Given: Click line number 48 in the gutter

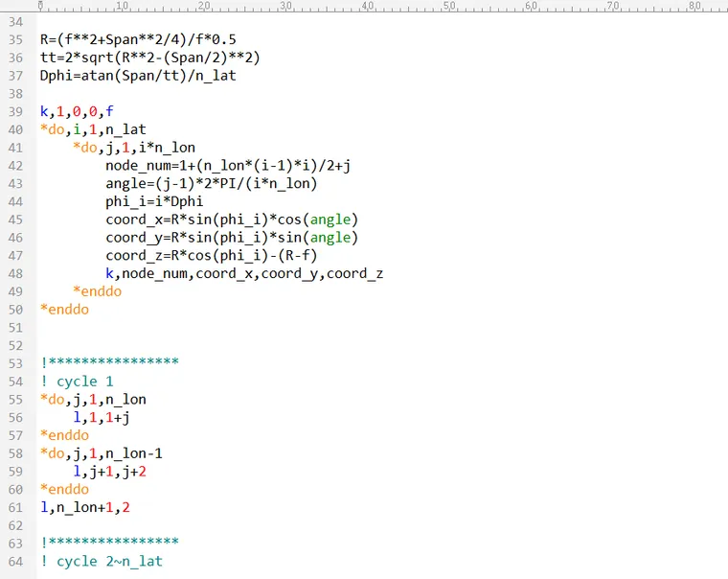Looking at the screenshot, I should point(15,274).
